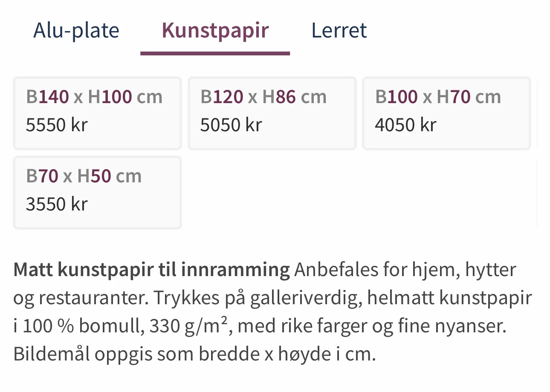
Task: Choose the B140 x H100 cm size option
Action: point(97,113)
